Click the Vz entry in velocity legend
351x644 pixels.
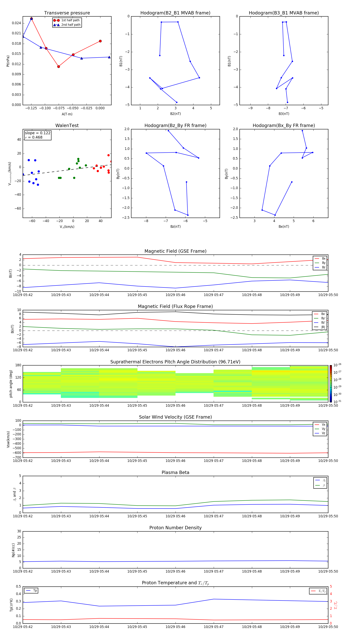pos(320,433)
